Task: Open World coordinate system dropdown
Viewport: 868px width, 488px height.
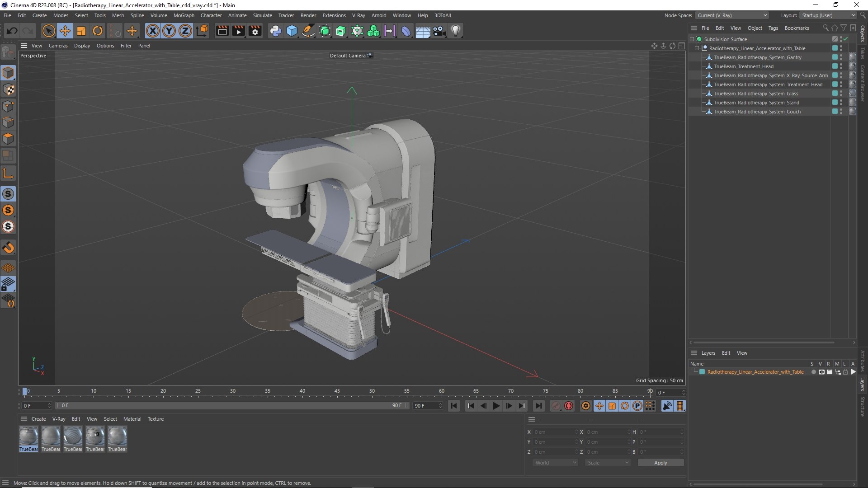Action: [x=555, y=463]
